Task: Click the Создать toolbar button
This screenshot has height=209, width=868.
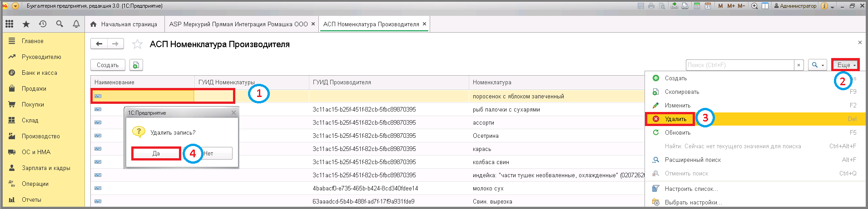Action: [108, 65]
